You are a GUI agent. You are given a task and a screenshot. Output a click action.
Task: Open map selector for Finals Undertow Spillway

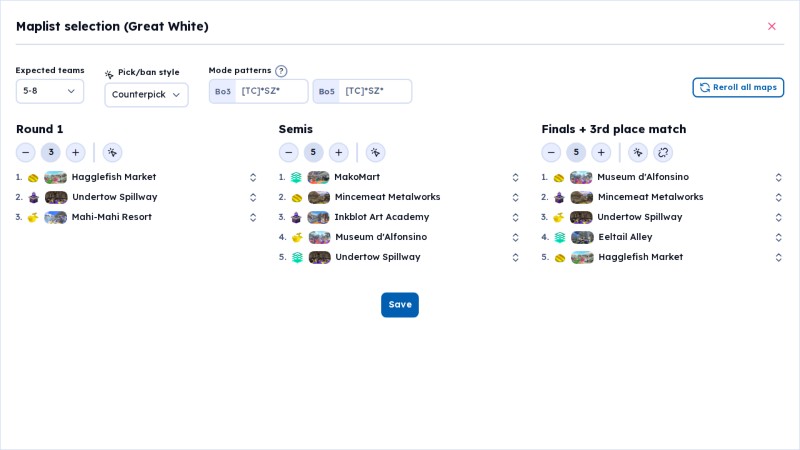tap(778, 217)
